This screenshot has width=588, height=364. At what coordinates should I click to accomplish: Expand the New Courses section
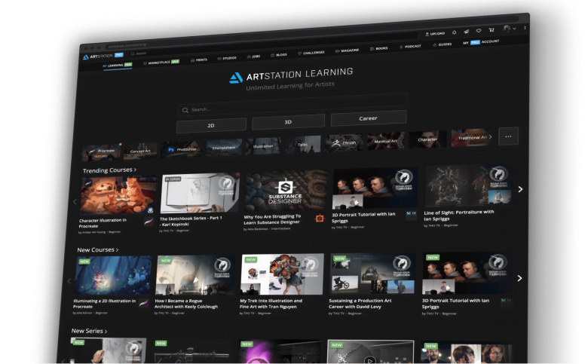click(x=97, y=249)
